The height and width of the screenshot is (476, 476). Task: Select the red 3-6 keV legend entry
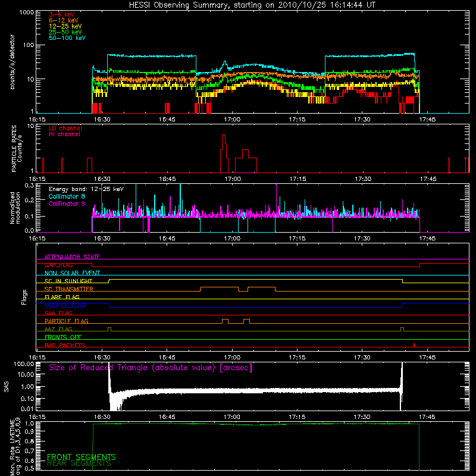[62, 14]
